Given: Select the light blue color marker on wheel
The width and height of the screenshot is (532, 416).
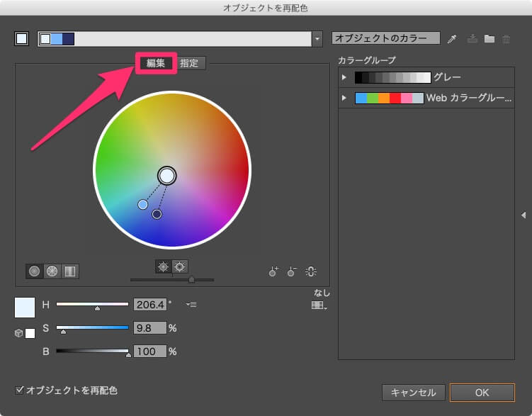Looking at the screenshot, I should [143, 205].
